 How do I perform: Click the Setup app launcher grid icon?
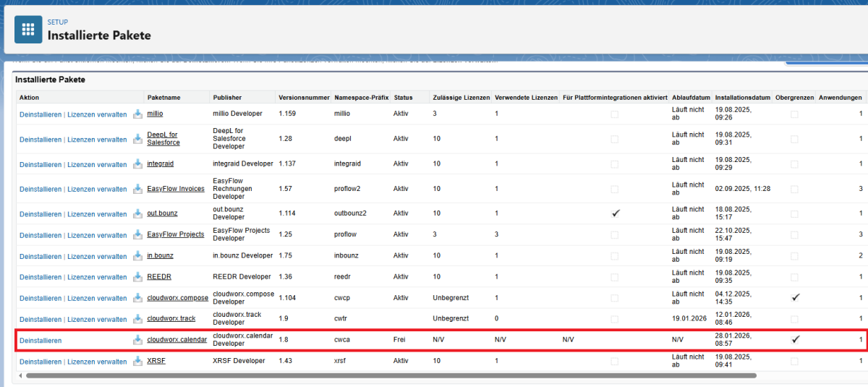(28, 29)
